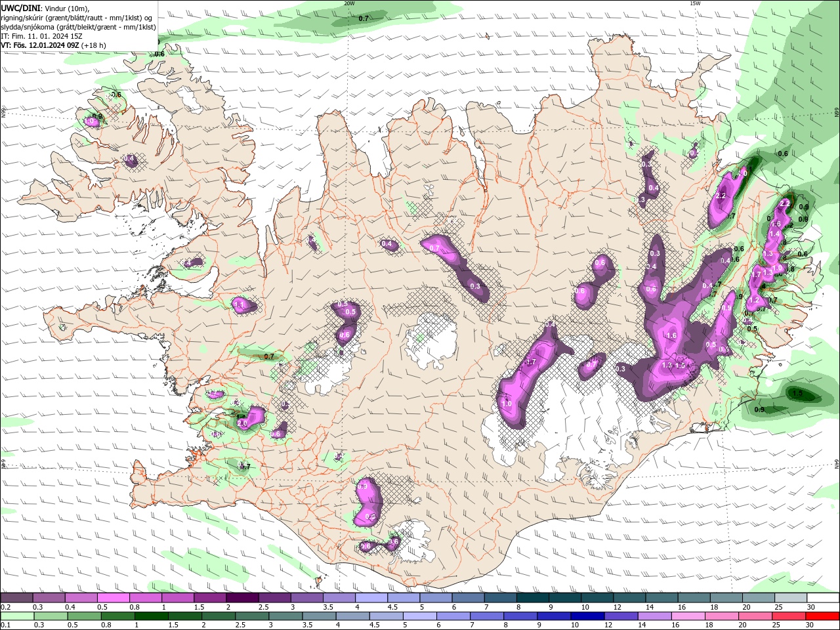Screen dimensions: 840x630
Task: Click the 64N latitude label on the right edge
Action: 837,463
